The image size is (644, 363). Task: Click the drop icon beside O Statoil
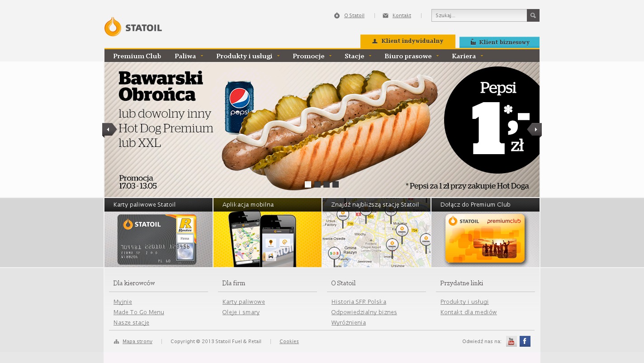(x=337, y=15)
